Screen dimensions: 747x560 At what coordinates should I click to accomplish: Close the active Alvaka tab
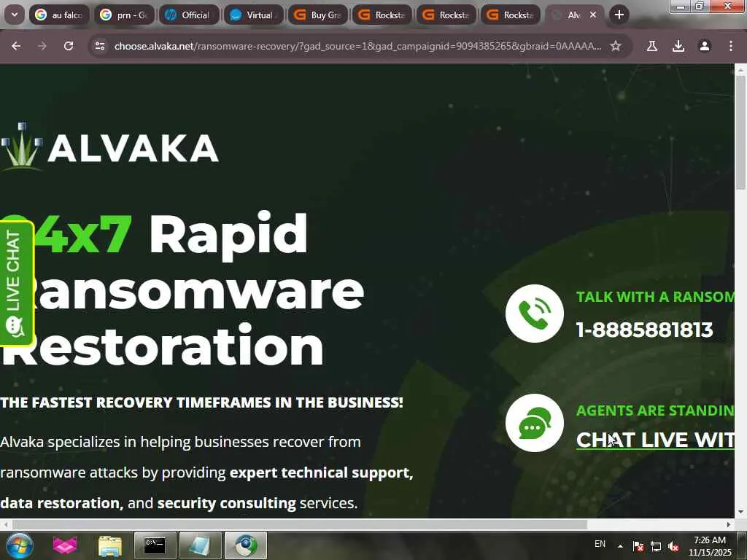593,15
